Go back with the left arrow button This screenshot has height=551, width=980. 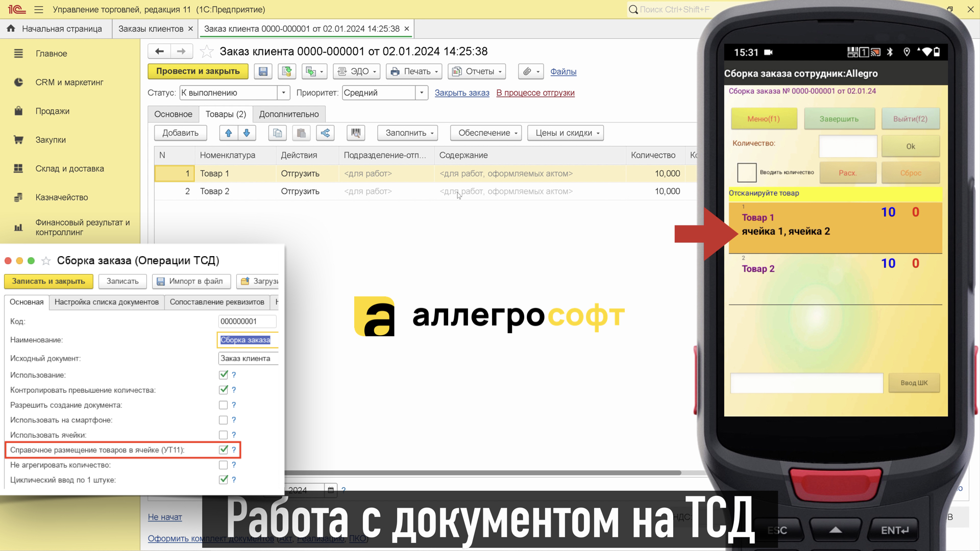[159, 52]
